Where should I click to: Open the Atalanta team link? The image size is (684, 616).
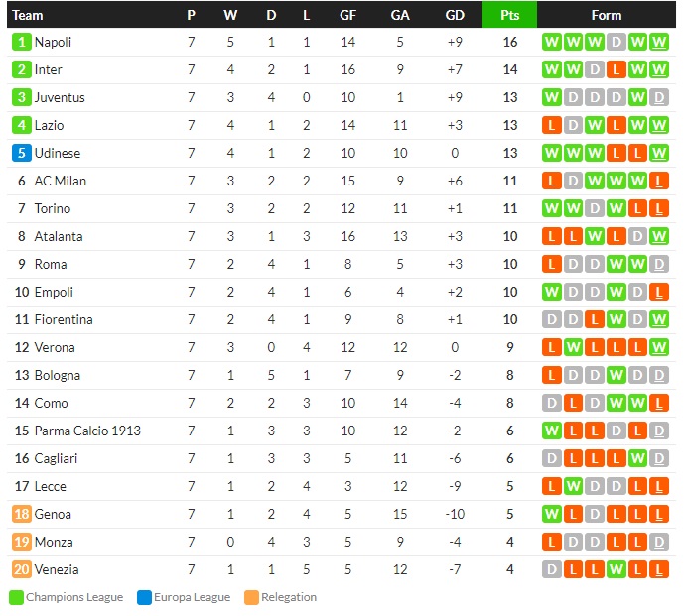(59, 236)
